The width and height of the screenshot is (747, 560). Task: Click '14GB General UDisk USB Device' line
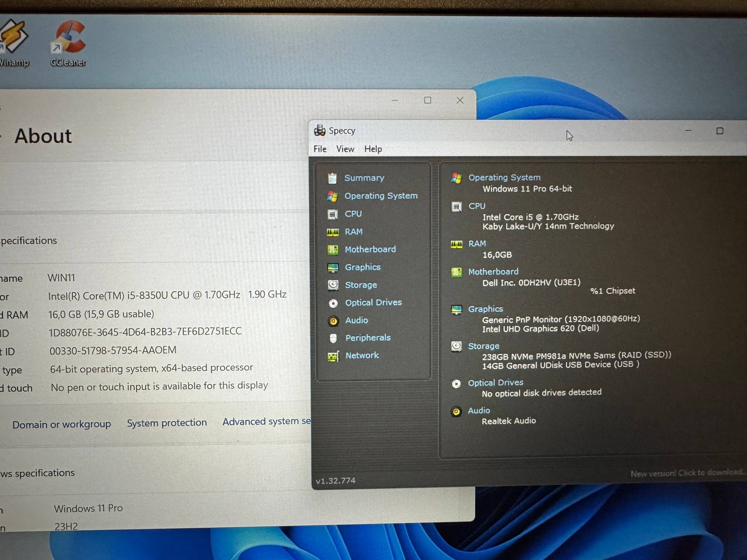coord(561,365)
